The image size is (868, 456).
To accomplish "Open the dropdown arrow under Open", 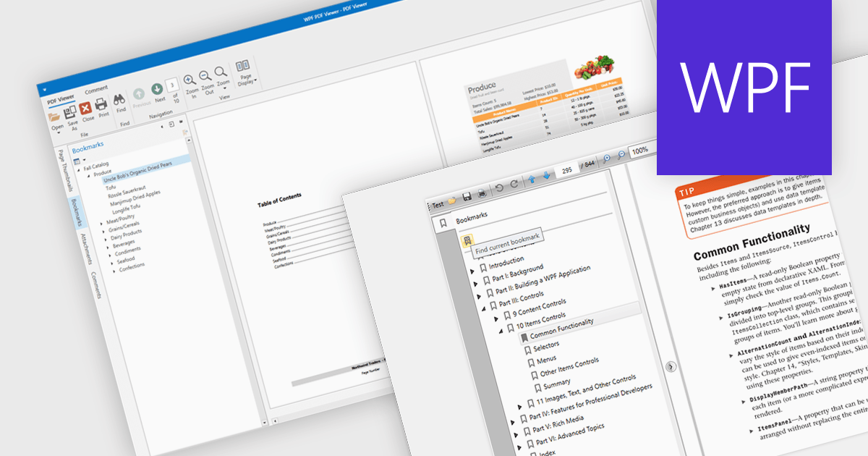I will coord(59,133).
